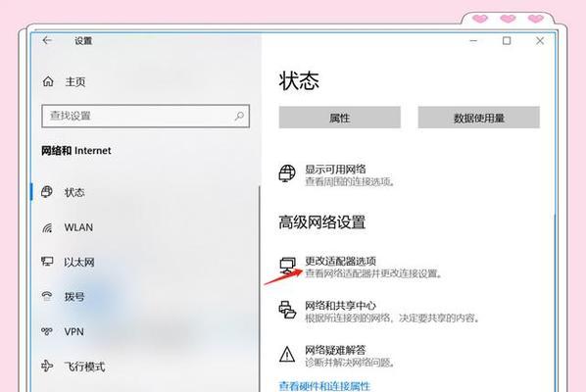586x392 pixels.
Task: Maximize the 设置 window
Action: (x=507, y=40)
